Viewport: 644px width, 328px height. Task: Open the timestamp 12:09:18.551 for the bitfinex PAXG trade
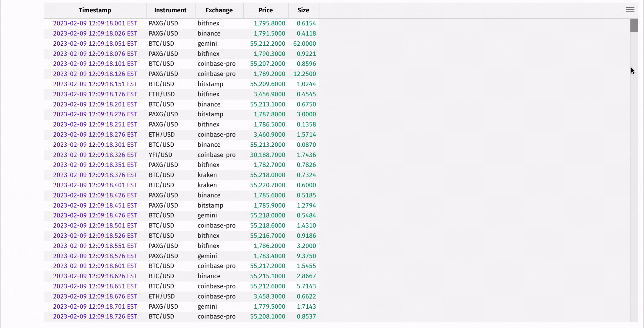tap(95, 246)
